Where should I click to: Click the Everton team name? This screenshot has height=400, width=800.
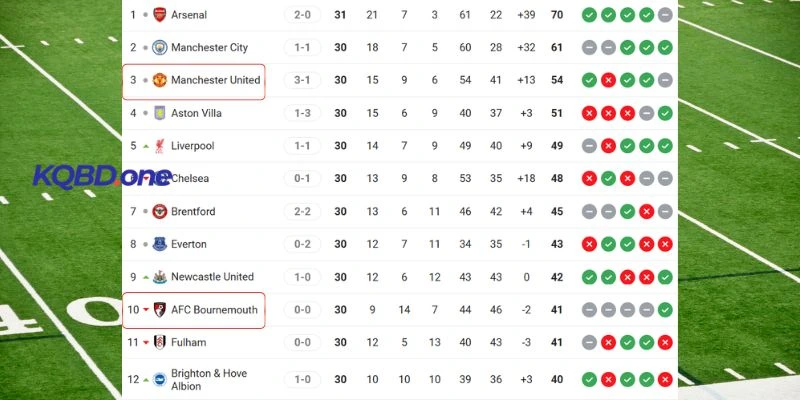click(189, 244)
